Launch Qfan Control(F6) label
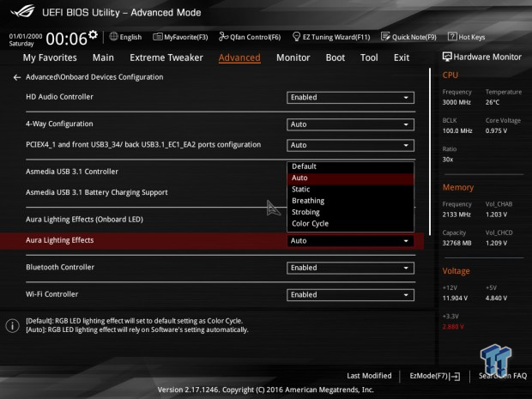Image resolution: width=532 pixels, height=399 pixels. [x=256, y=37]
